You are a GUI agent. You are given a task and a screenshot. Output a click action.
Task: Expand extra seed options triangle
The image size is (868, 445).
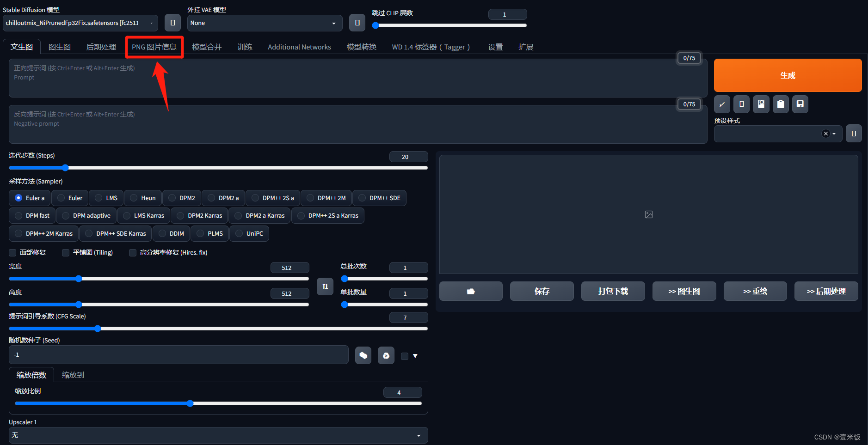[x=415, y=356]
